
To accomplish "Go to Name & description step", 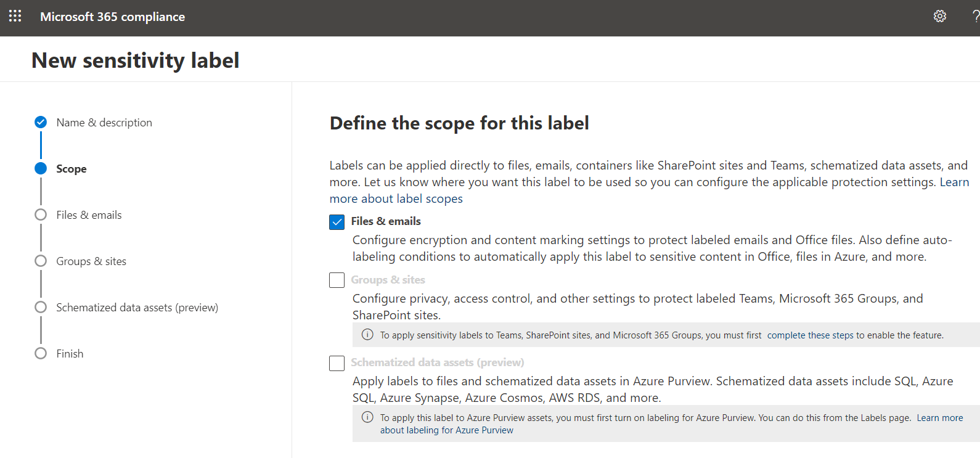I will click(104, 123).
